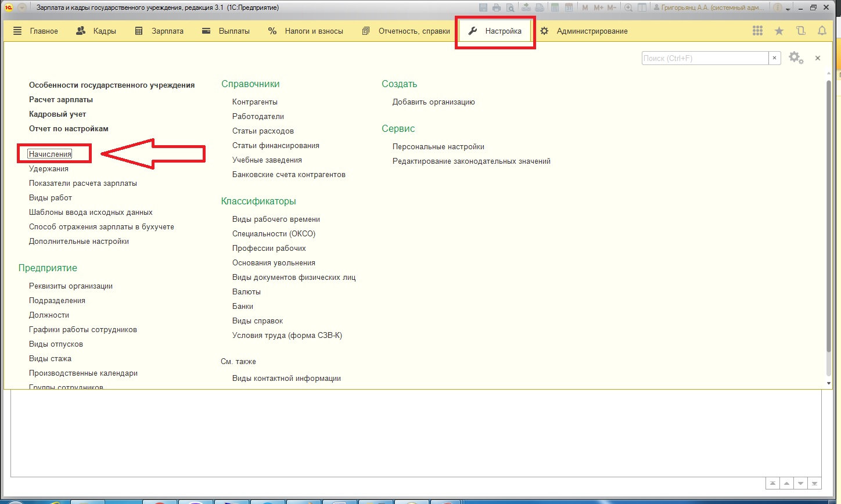Open Виды рабочего времени classifier
This screenshot has width=841, height=504.
[276, 219]
